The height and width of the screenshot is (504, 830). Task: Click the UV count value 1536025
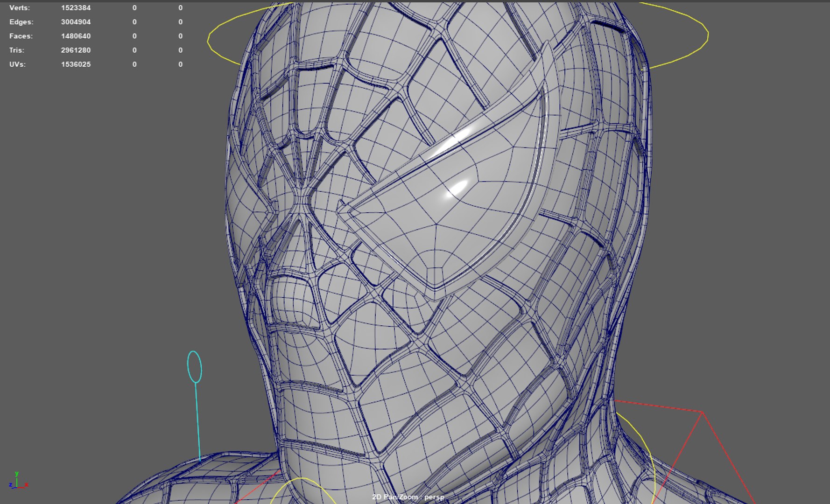76,64
